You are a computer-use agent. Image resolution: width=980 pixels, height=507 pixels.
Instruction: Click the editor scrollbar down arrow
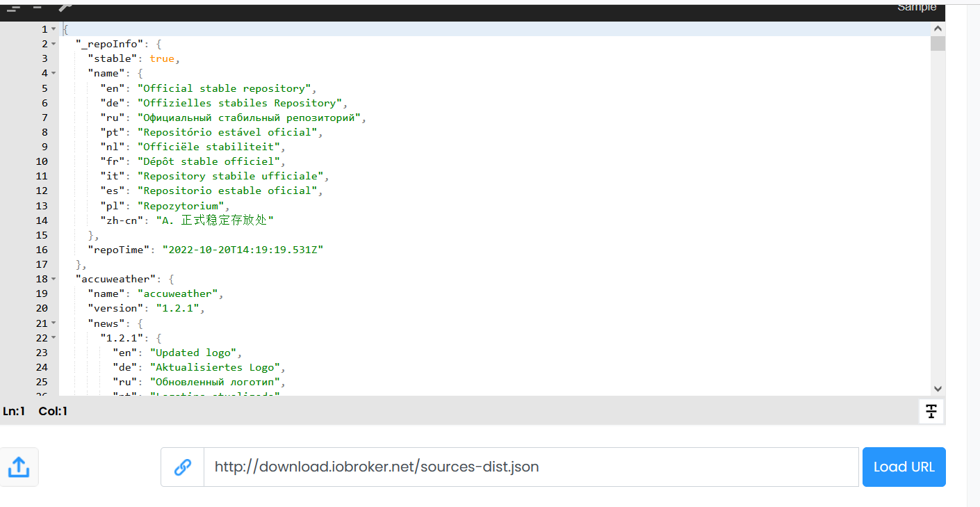938,389
